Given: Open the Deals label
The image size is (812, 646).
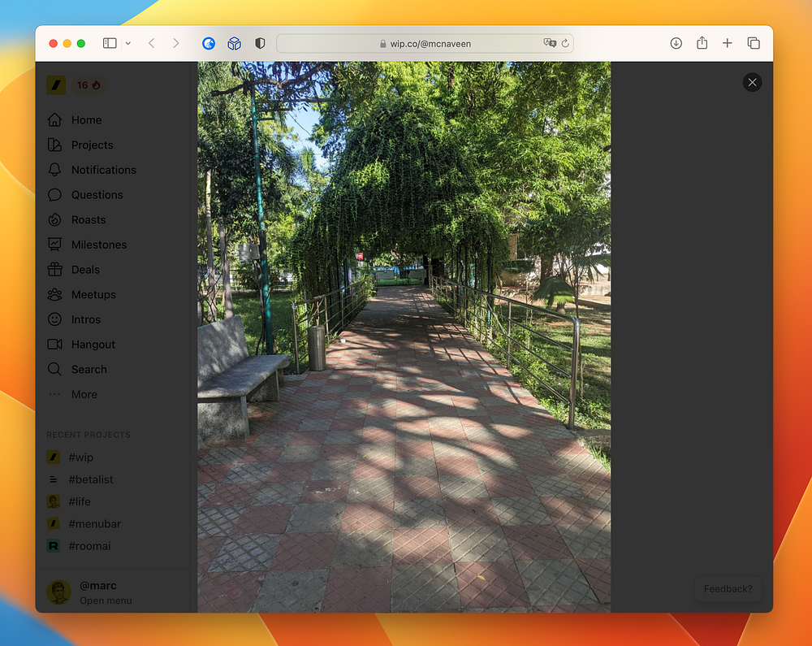Looking at the screenshot, I should pos(85,270).
